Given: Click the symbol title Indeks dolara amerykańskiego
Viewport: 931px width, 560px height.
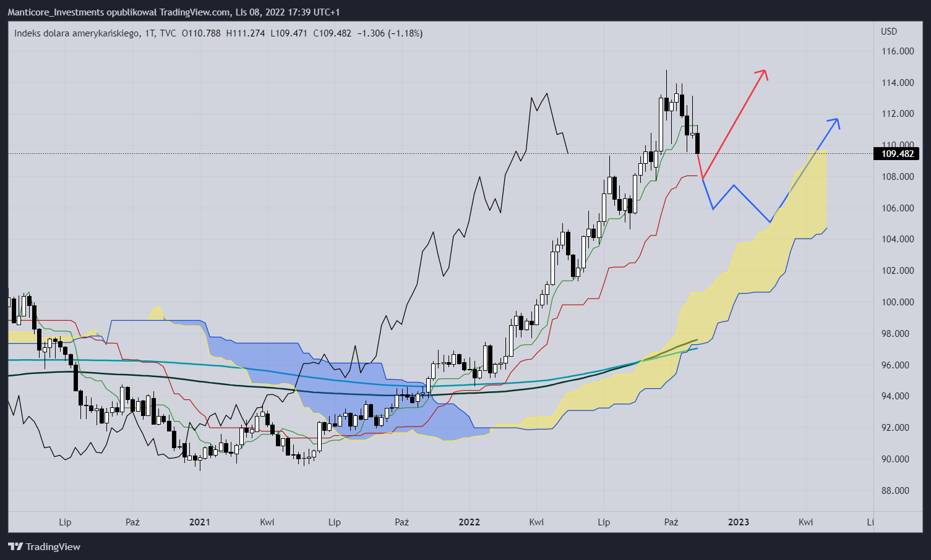Looking at the screenshot, I should coord(76,33).
